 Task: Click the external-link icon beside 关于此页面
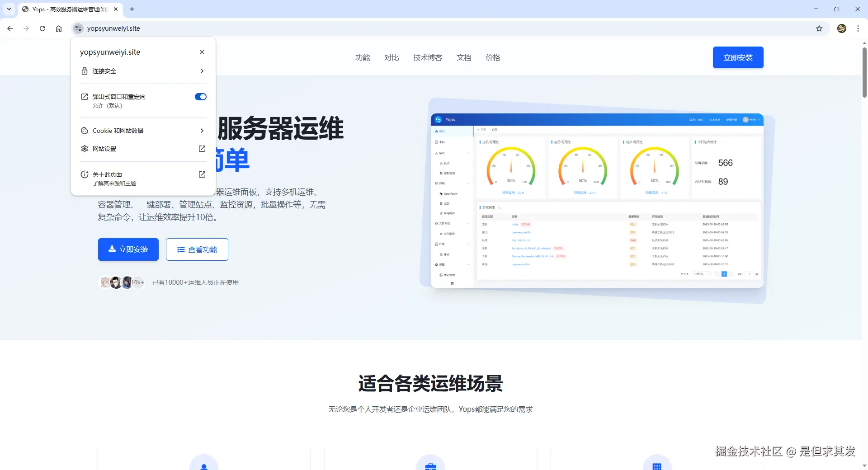pyautogui.click(x=202, y=174)
